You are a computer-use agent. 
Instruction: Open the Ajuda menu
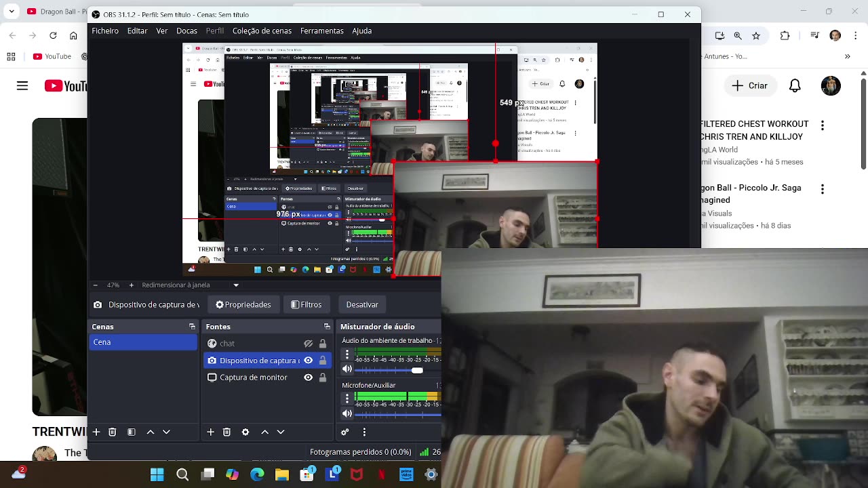click(361, 30)
